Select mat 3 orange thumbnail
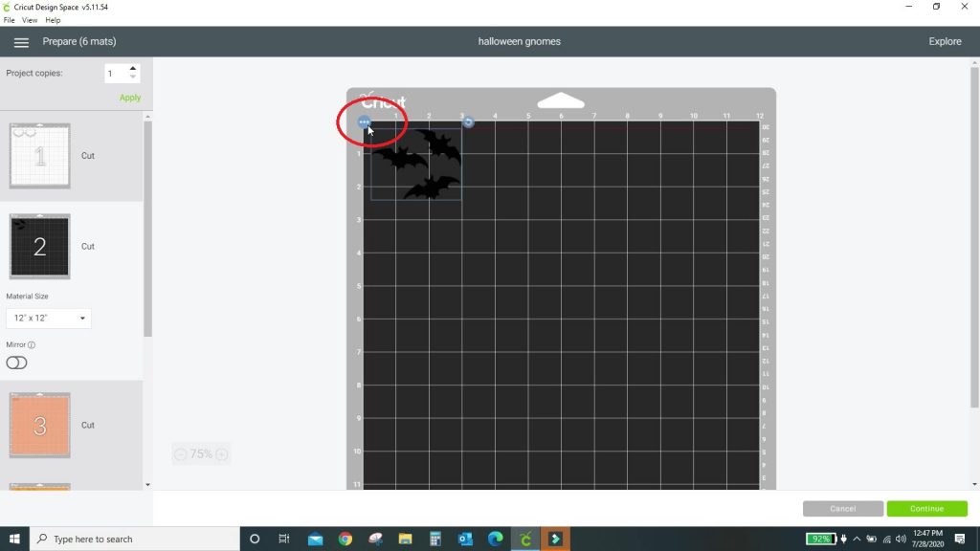Viewport: 980px width, 551px height. tap(39, 425)
